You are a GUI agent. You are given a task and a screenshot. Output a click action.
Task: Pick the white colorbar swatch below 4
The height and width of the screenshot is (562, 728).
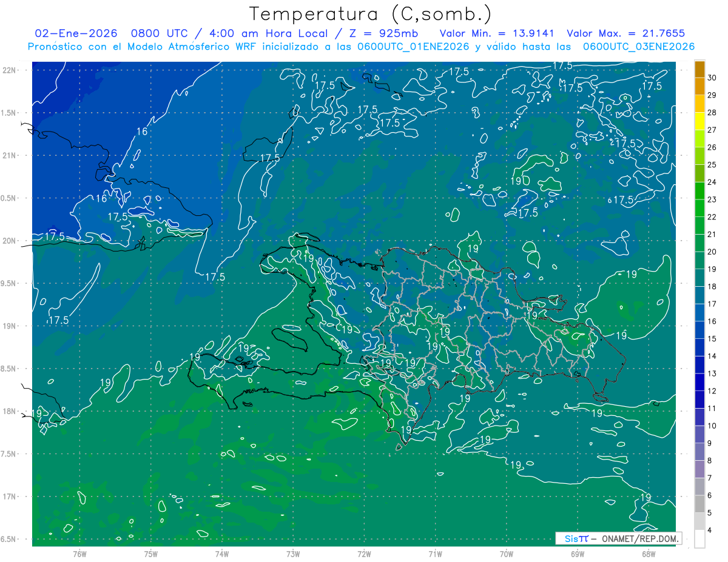(699, 539)
